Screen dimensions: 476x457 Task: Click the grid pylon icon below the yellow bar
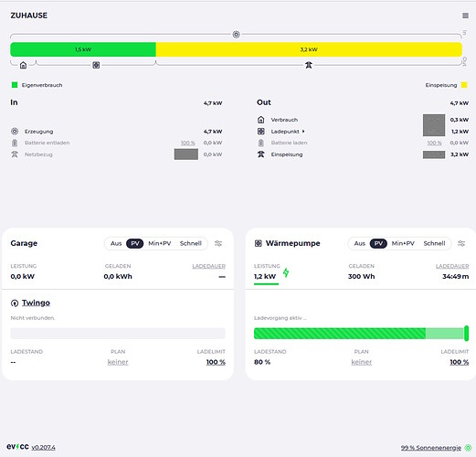coord(309,65)
